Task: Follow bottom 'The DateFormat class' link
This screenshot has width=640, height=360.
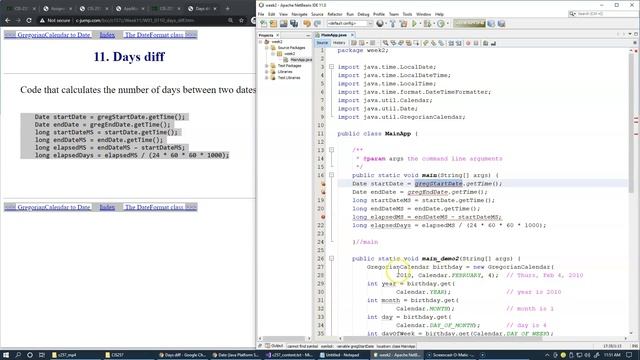Action: coord(154,207)
